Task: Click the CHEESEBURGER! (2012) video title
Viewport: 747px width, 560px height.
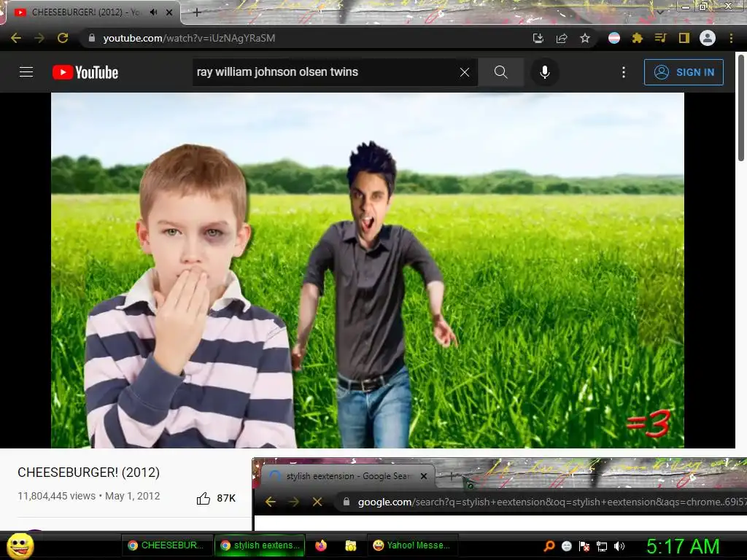Action: (x=88, y=472)
